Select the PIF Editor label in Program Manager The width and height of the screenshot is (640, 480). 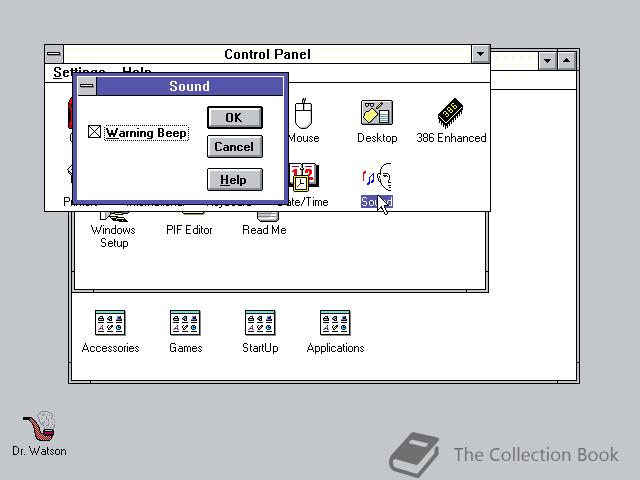click(189, 230)
